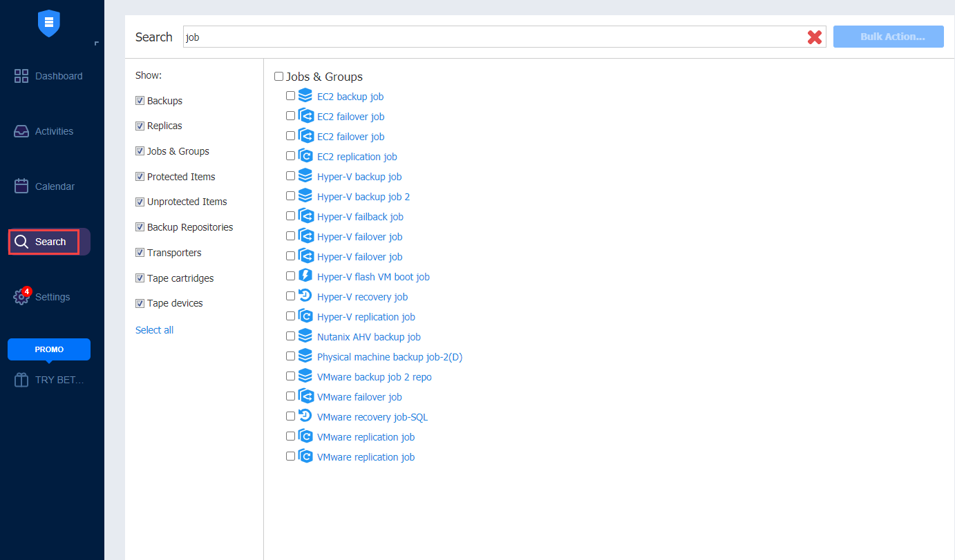Viewport: 955px width, 560px height.
Task: Click the stack icon beside Hyper-V backup job 2
Action: 305,196
